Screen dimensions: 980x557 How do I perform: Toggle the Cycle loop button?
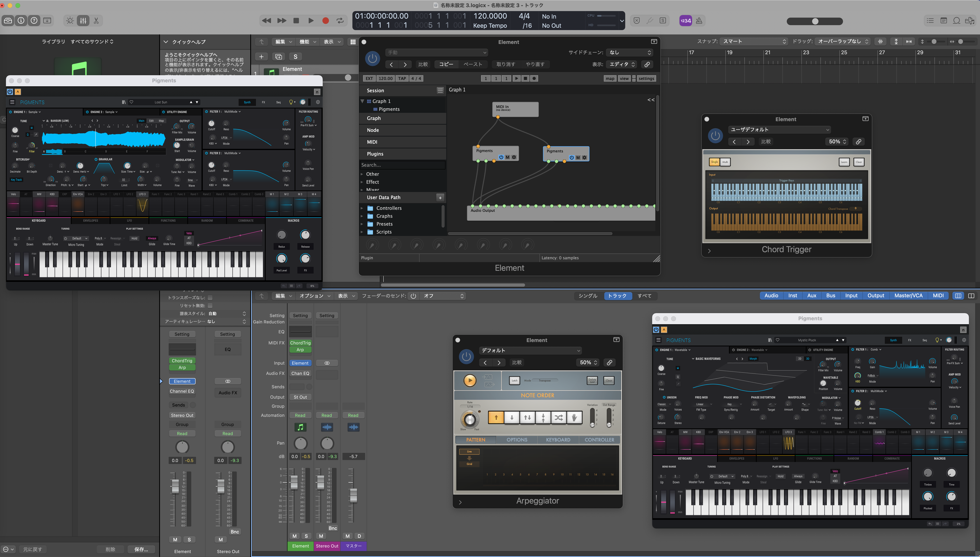[x=340, y=21]
